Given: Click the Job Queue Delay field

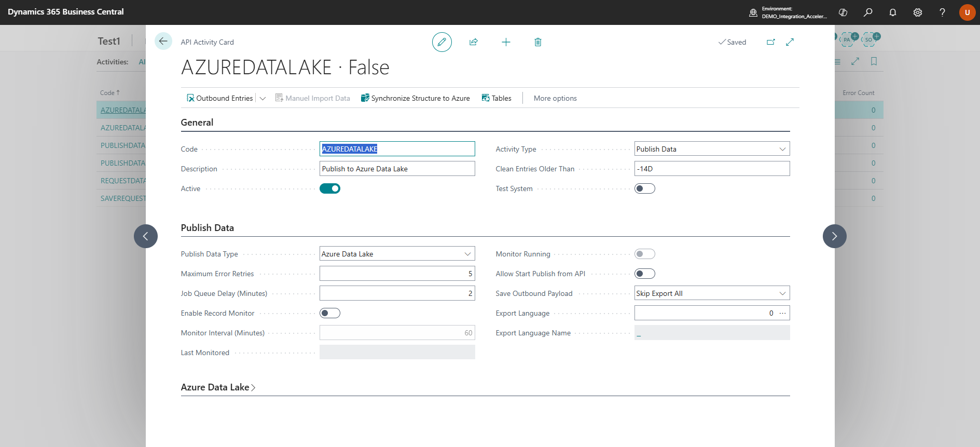Looking at the screenshot, I should pos(397,293).
